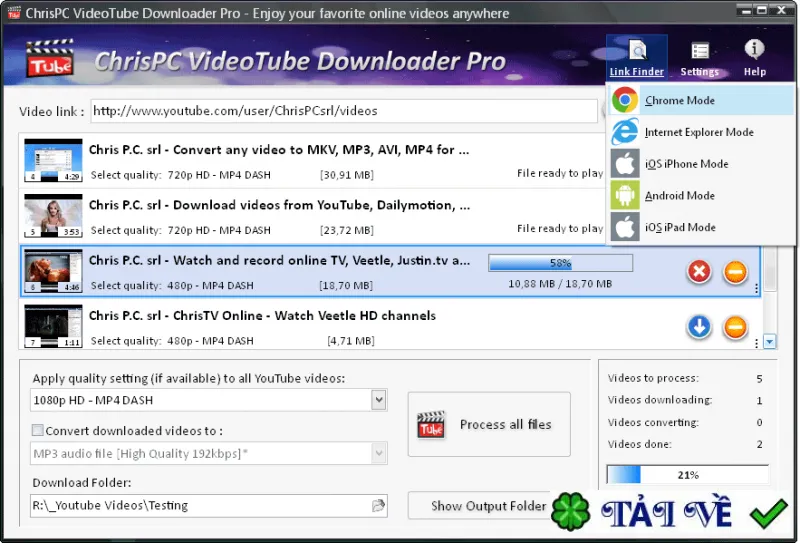Choose iOS iPhone Mode
This screenshot has width=800, height=543.
702,164
